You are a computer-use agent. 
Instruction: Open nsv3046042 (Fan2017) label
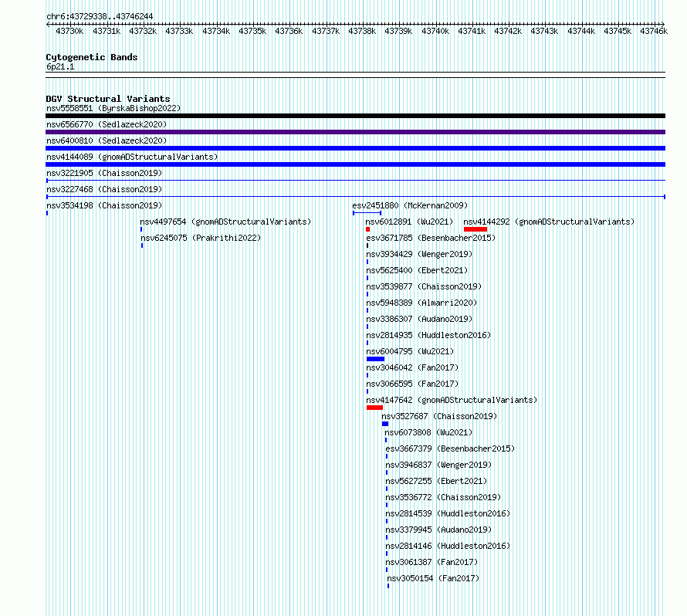412,367
